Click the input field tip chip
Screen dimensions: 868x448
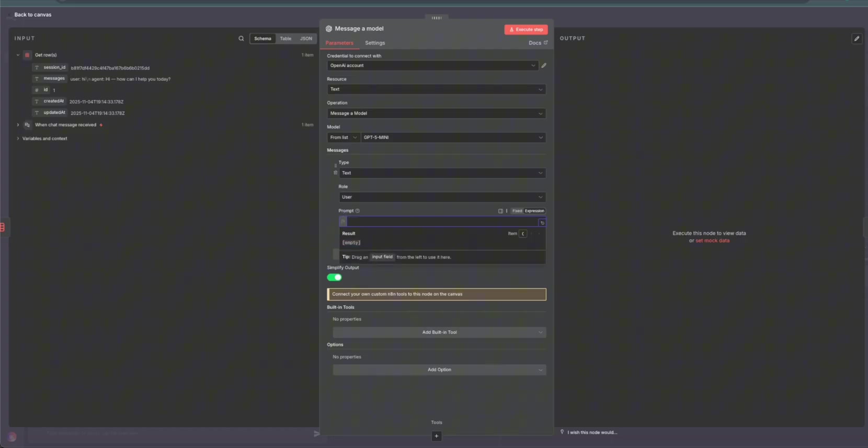[382, 257]
